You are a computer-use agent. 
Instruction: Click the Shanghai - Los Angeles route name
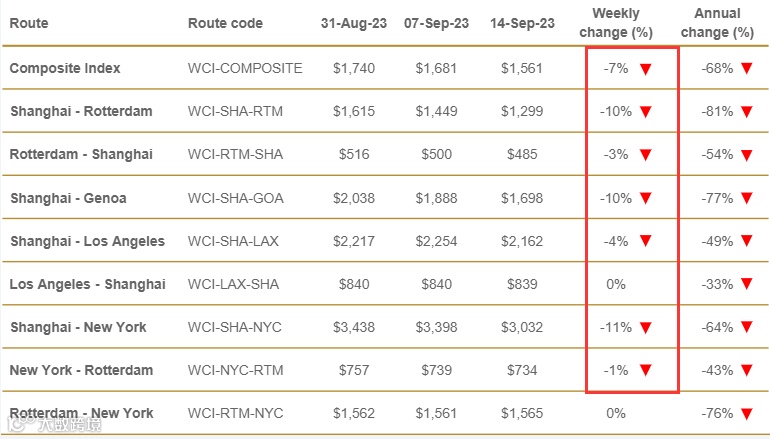coord(87,241)
